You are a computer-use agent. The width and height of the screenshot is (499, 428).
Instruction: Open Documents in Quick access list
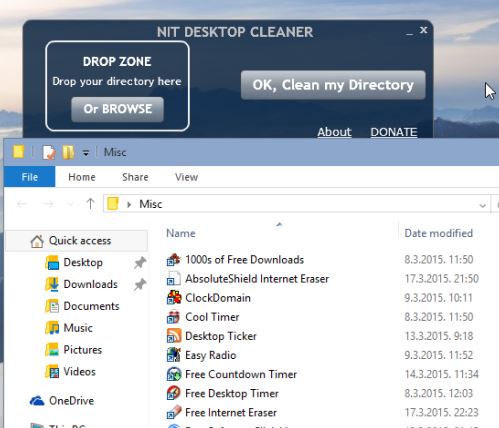[x=91, y=306]
